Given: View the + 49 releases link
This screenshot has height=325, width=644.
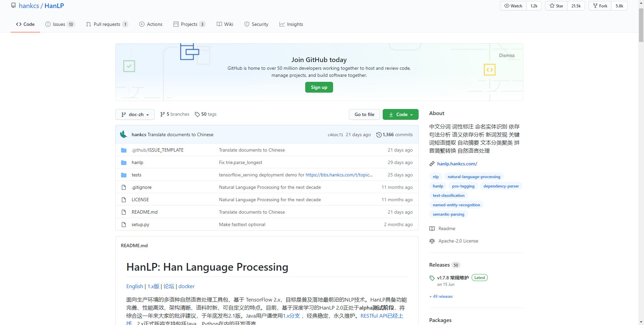Looking at the screenshot, I should pos(441,296).
